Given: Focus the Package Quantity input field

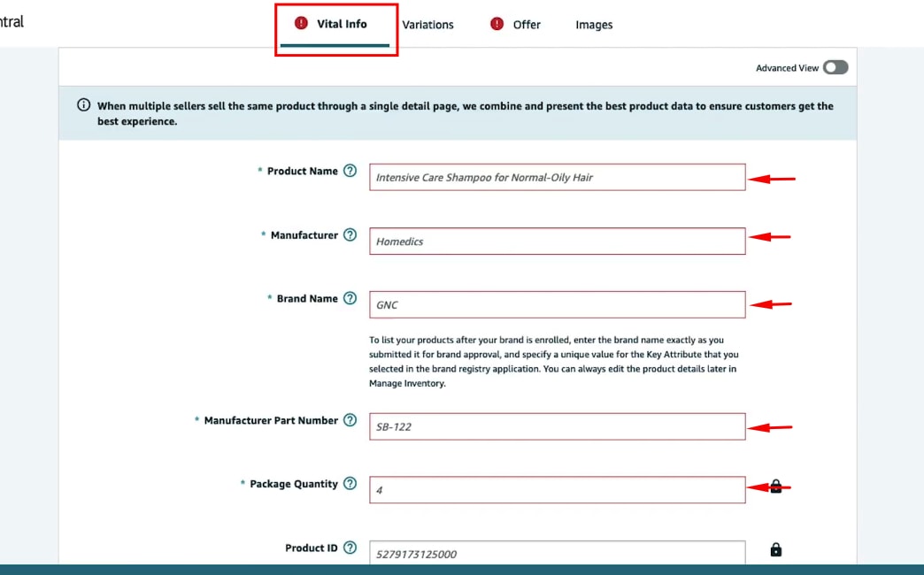Looking at the screenshot, I should pos(557,489).
